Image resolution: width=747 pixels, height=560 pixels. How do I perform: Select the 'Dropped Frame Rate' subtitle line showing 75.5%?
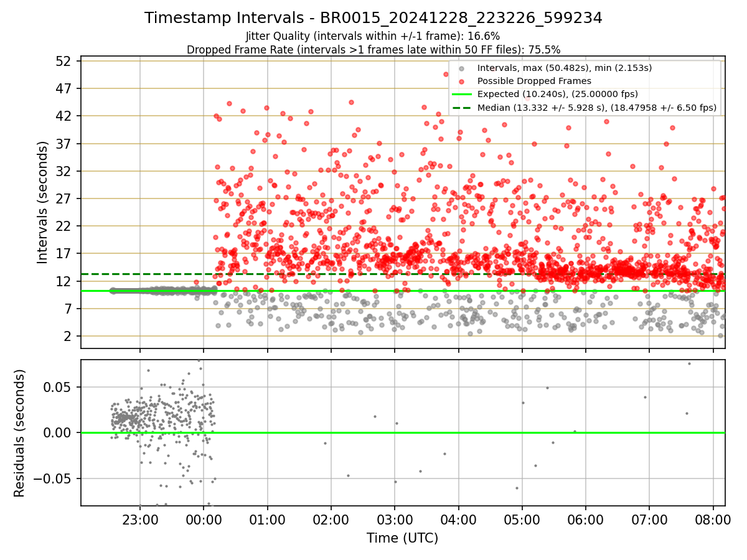(x=374, y=50)
